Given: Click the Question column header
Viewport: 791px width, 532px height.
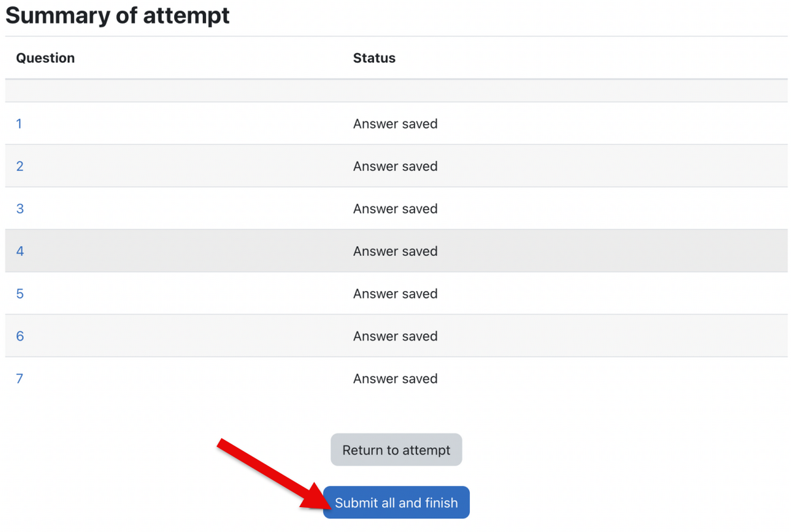Looking at the screenshot, I should 46,58.
